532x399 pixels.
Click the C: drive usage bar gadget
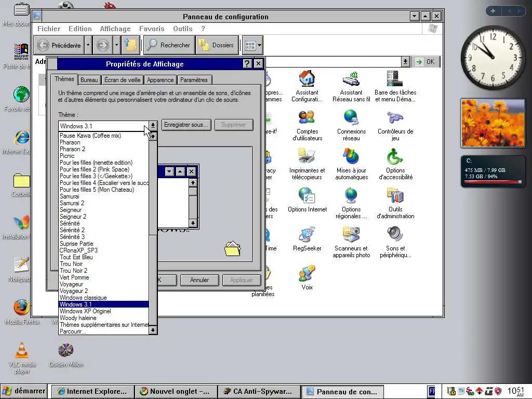coord(493,171)
